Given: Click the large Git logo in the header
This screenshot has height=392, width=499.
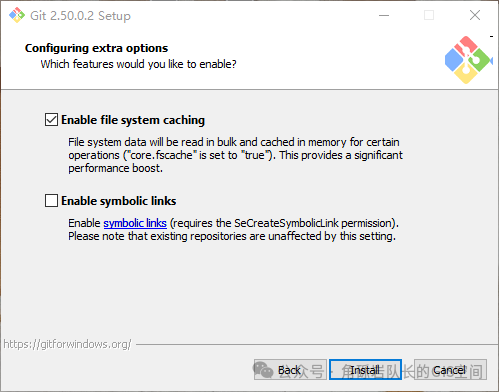Looking at the screenshot, I should pos(468,60).
